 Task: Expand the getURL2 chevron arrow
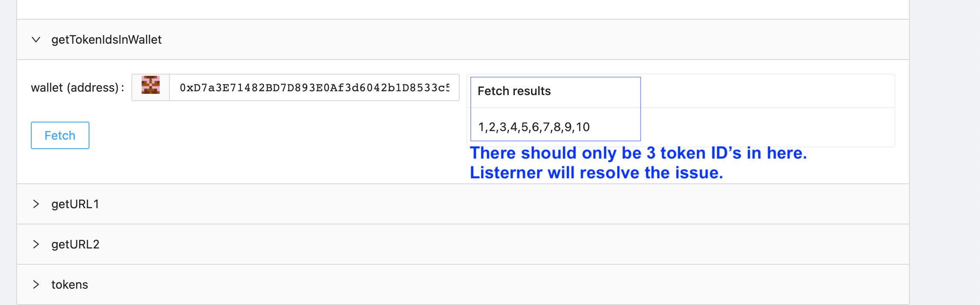pyautogui.click(x=36, y=244)
